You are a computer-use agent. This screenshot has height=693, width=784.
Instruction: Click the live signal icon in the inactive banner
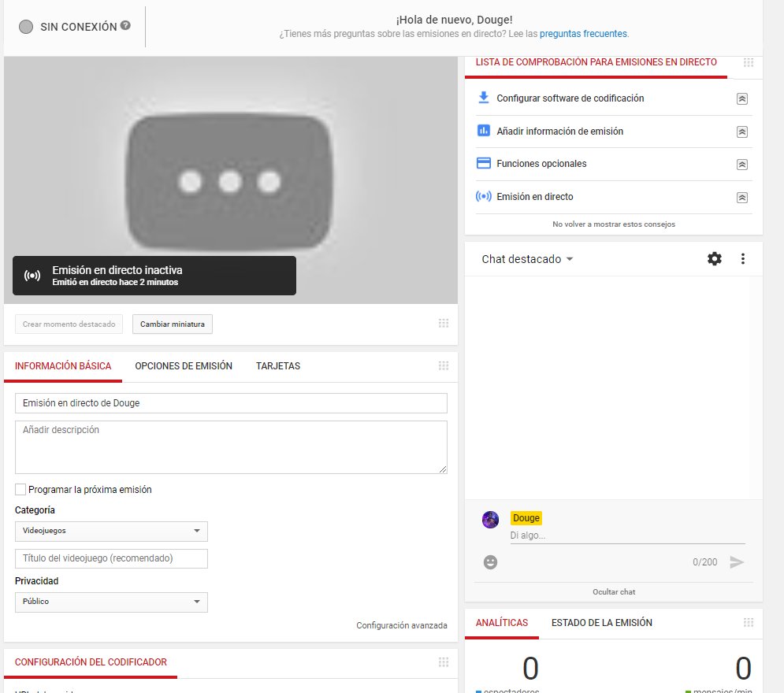click(x=32, y=276)
